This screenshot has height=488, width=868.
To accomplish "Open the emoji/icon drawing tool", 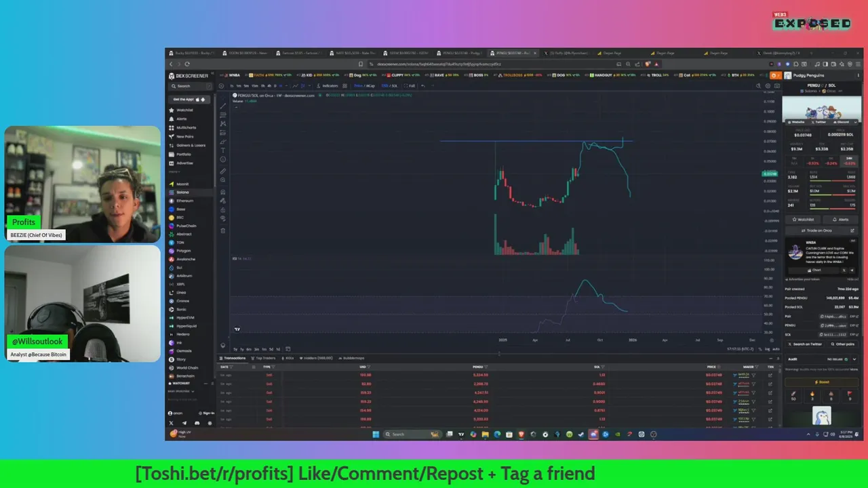I will click(223, 159).
